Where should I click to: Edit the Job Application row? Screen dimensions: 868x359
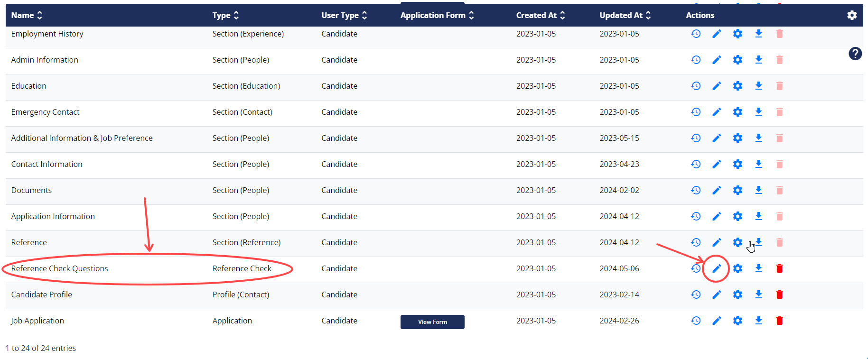pos(717,321)
